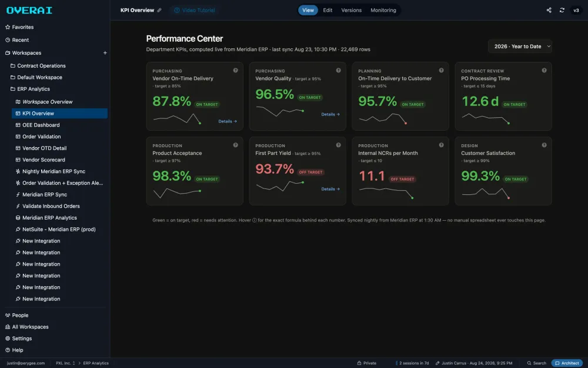Click the help icon on Vendor Quality card
Viewport: 588px width, 368px height.
pyautogui.click(x=338, y=70)
